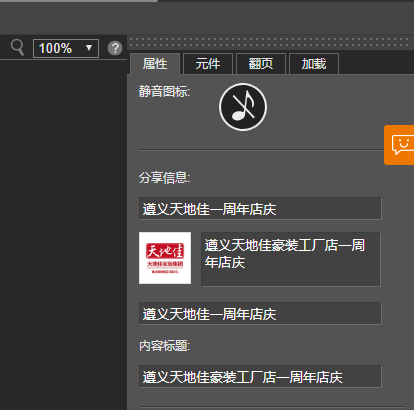Open help via the question mark icon
The height and width of the screenshot is (410, 414).
click(x=115, y=48)
